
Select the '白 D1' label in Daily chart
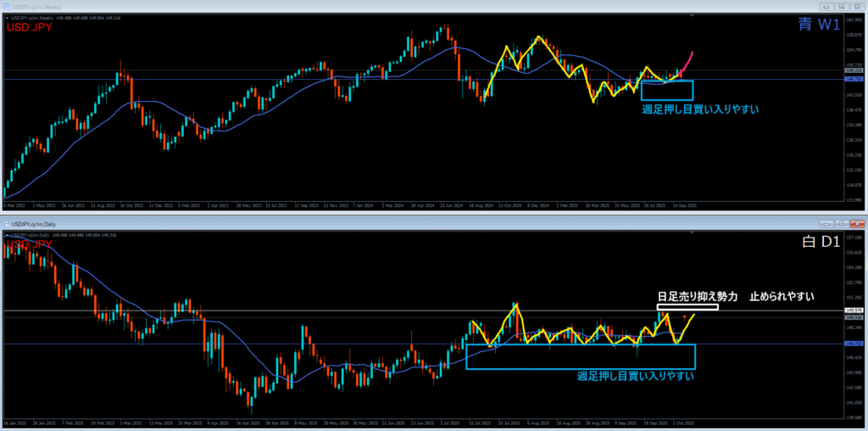click(822, 242)
